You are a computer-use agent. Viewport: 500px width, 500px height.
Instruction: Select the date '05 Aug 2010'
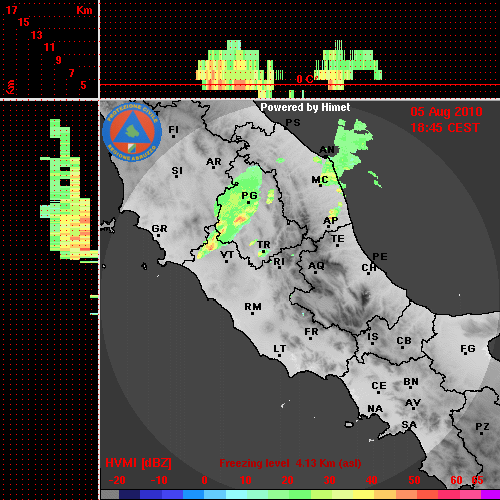pyautogui.click(x=446, y=112)
